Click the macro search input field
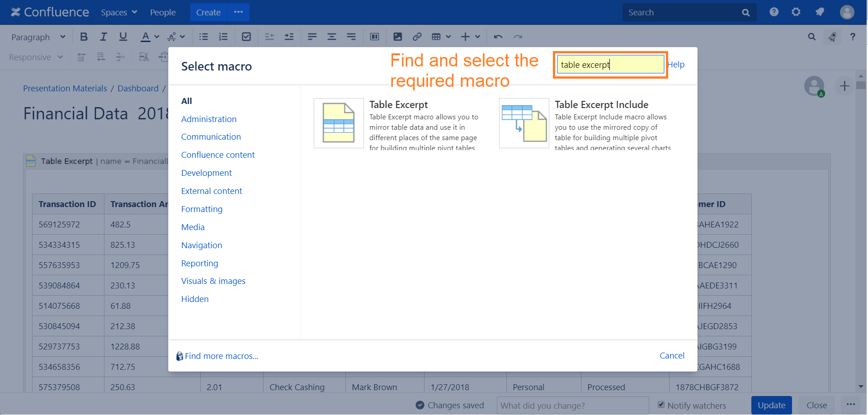Screen dimensions: 868x415 (x=610, y=65)
